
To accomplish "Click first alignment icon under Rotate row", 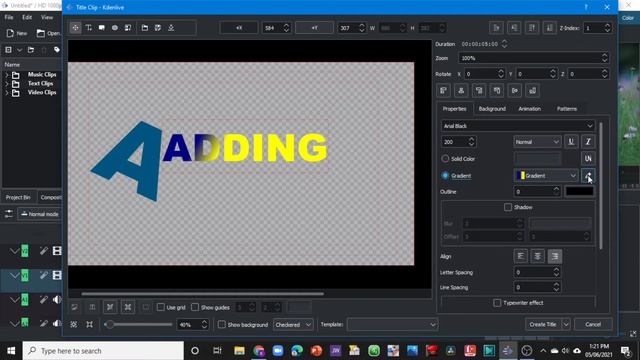I will click(x=443, y=91).
